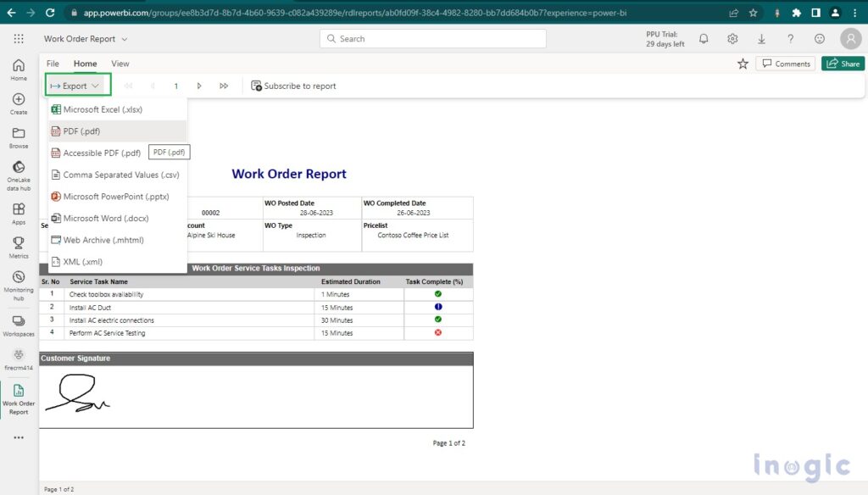Go to previous report page
Image resolution: width=868 pixels, height=495 pixels.
click(x=153, y=86)
